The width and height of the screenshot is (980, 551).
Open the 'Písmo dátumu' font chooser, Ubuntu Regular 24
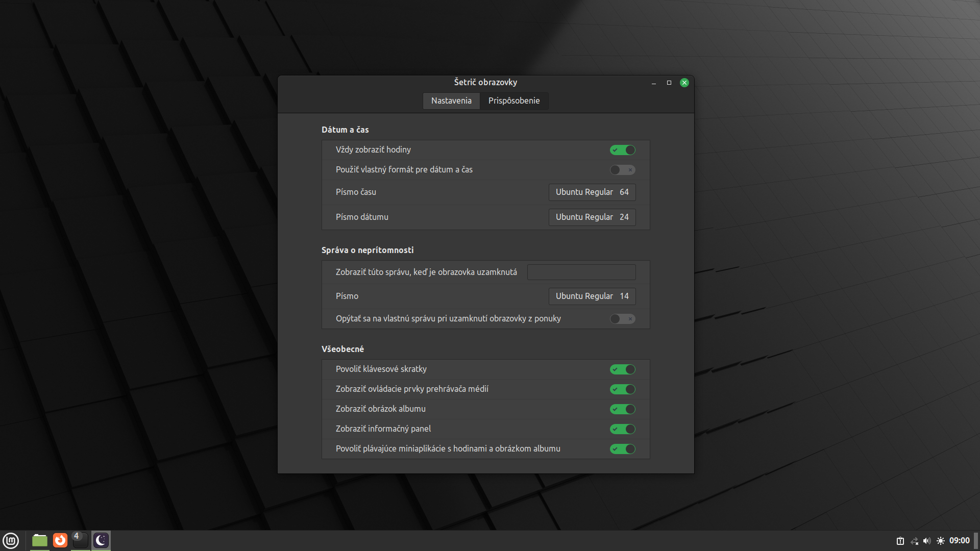(x=592, y=217)
